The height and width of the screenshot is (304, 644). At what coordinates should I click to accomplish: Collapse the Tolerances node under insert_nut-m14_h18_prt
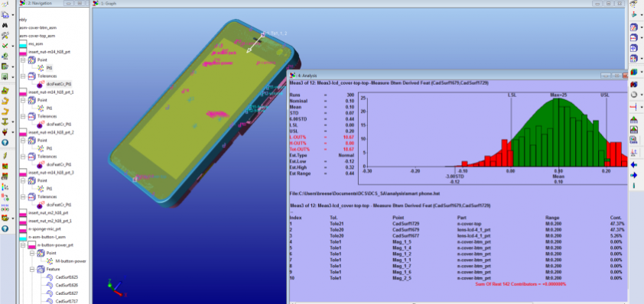[x=23, y=76]
